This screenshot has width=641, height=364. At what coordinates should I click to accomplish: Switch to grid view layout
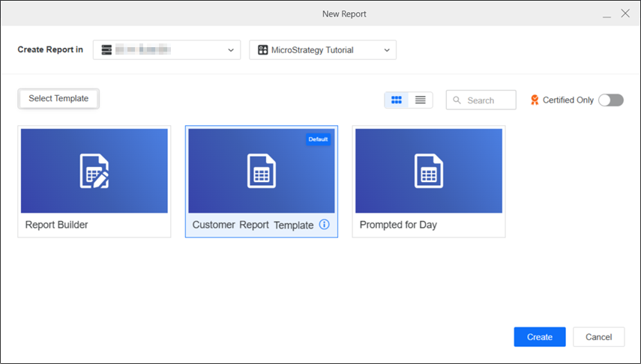[x=397, y=100]
